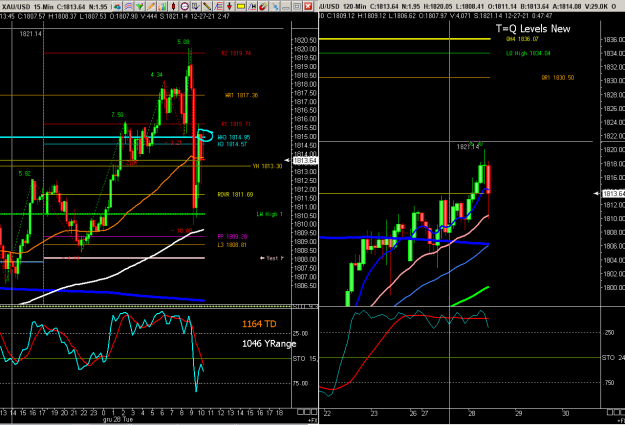Click the red clock timeframe icon
625x425 pixels.
coord(185,6)
